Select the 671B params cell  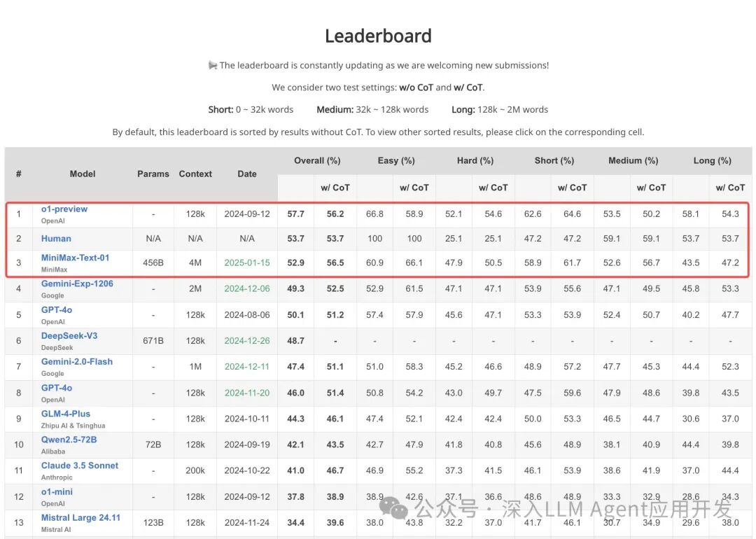[153, 341]
